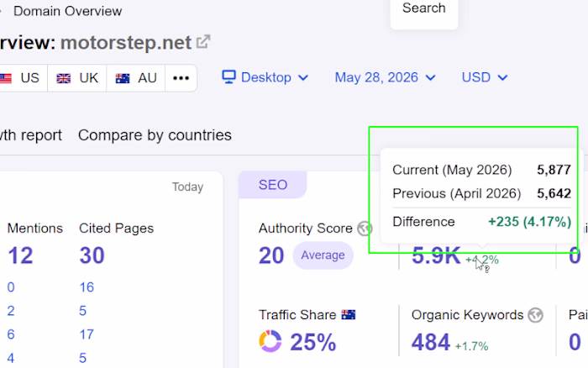
Task: Click Mentions value 2
Action: coord(11,311)
